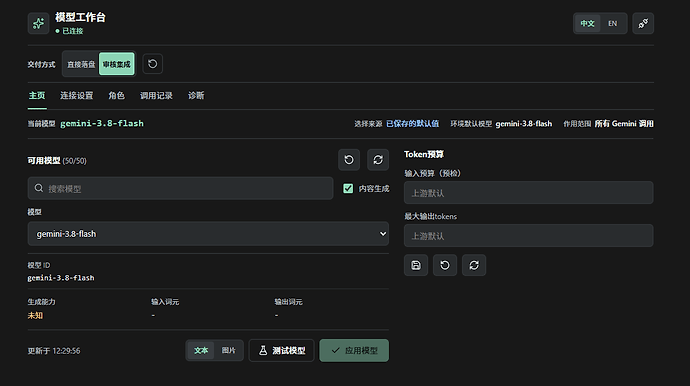This screenshot has width=690, height=386.
Task: Click the 未知 generation capability value
Action: [x=35, y=316]
